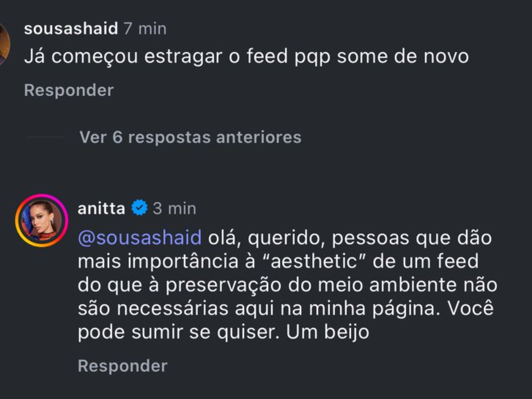Tap sousashaid's partially visible avatar
Viewport: 532px width, 399px height.
pyautogui.click(x=4, y=43)
